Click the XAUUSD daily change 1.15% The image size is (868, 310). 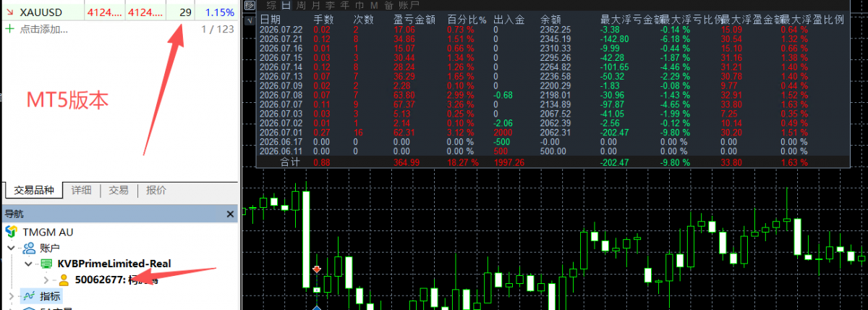219,12
